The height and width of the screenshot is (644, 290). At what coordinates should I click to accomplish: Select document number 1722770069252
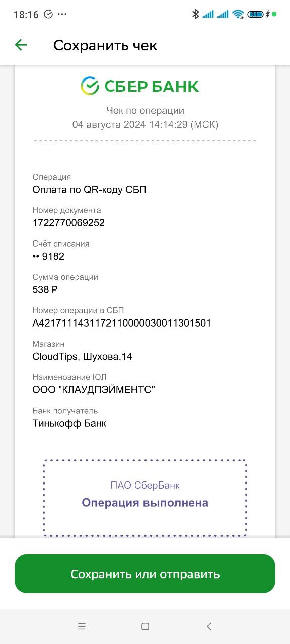point(68,223)
